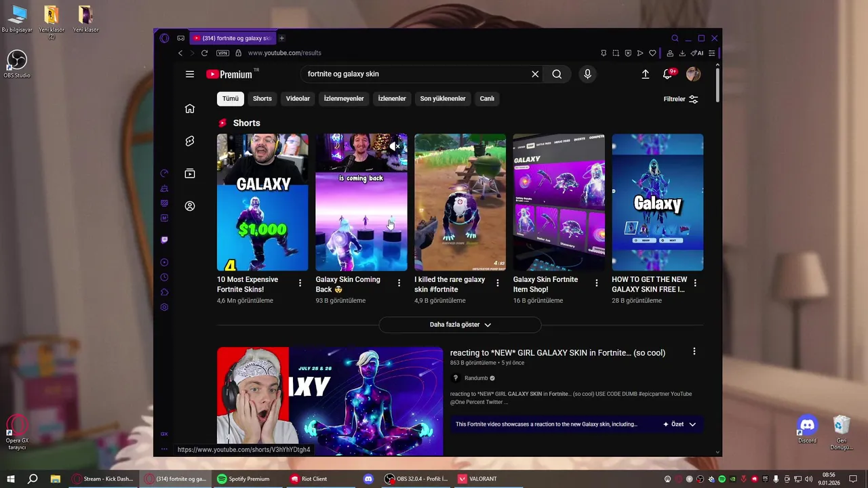
Task: Open options for '10 Most Expensive Fortnite Skins!'
Action: coord(300,283)
